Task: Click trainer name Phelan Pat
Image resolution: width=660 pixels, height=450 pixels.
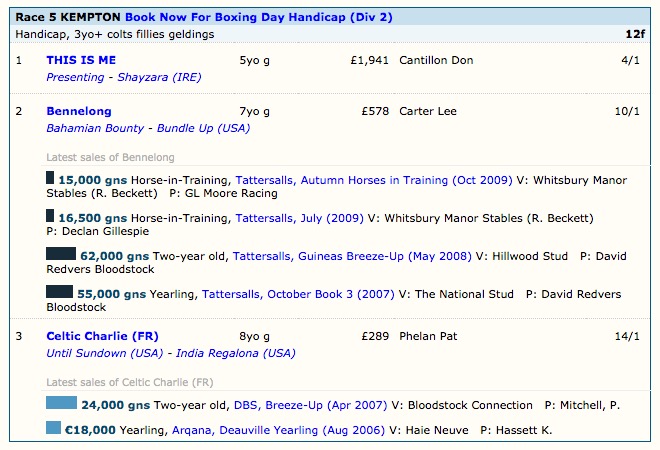Action: [428, 336]
